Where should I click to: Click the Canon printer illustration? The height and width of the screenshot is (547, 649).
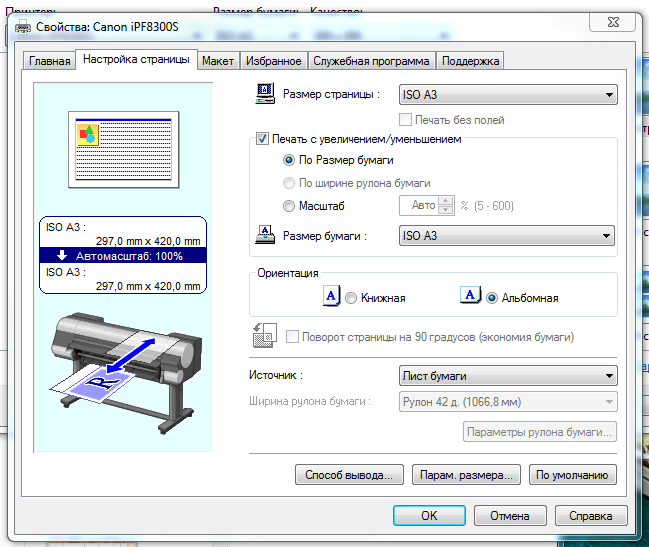click(126, 372)
